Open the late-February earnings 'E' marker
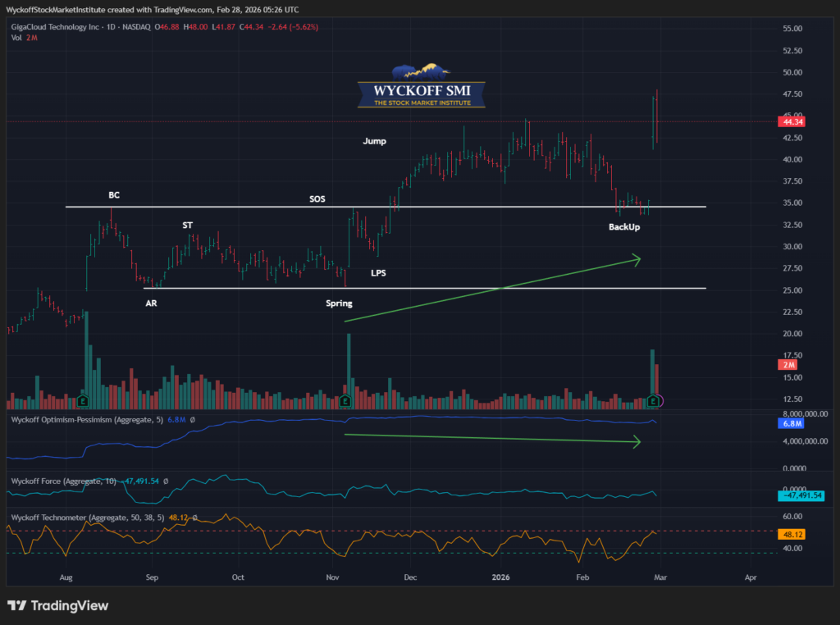The image size is (840, 625). tap(653, 401)
